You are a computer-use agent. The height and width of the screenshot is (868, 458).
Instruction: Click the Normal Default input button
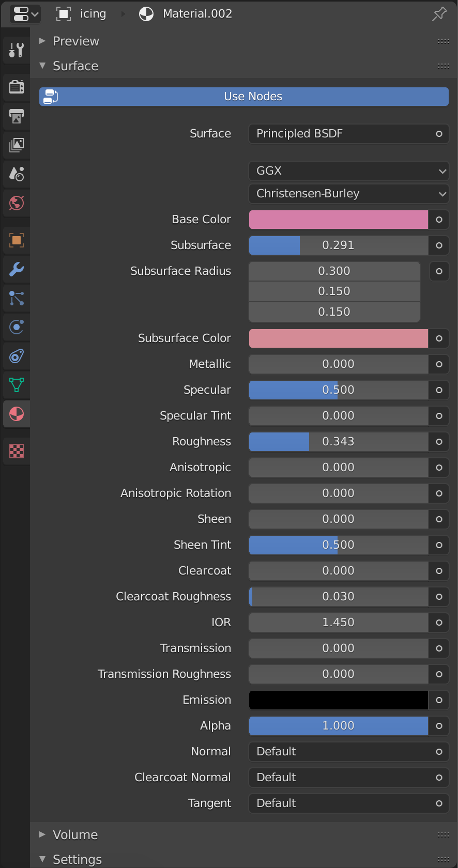pyautogui.click(x=349, y=752)
